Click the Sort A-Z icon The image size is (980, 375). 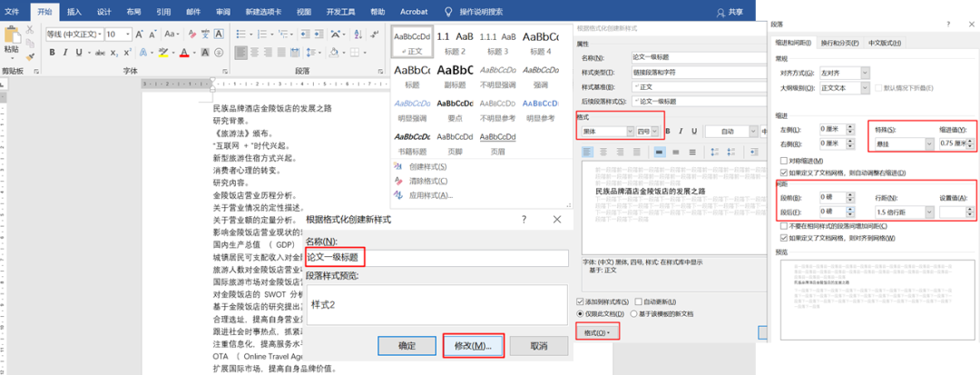tap(357, 35)
